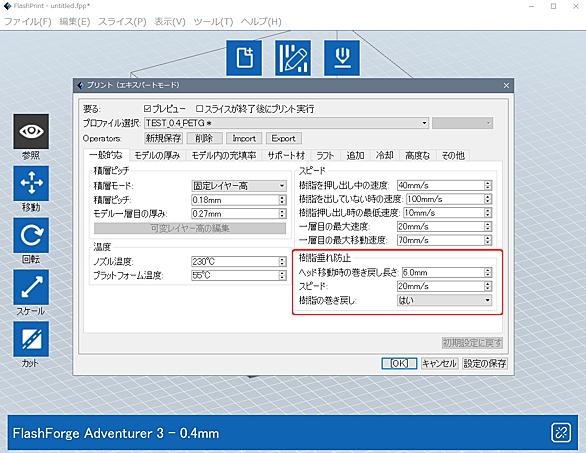Open the カット cut tool
This screenshot has width=586, height=453.
click(31, 339)
